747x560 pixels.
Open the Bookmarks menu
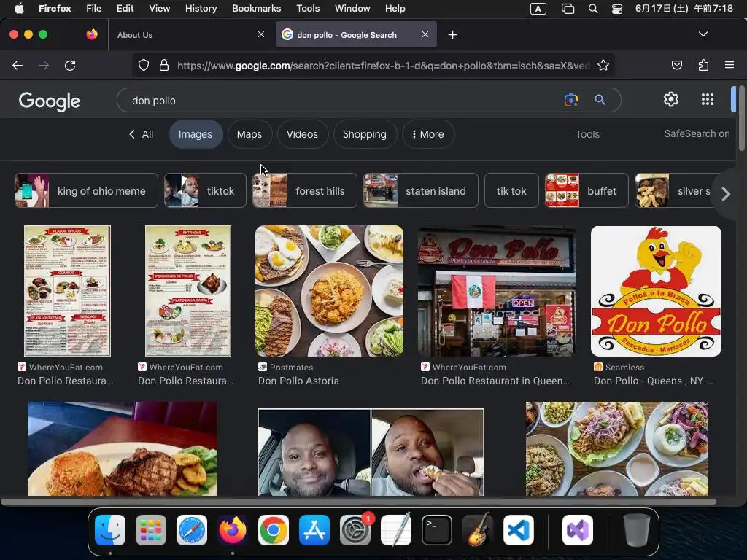(x=256, y=9)
